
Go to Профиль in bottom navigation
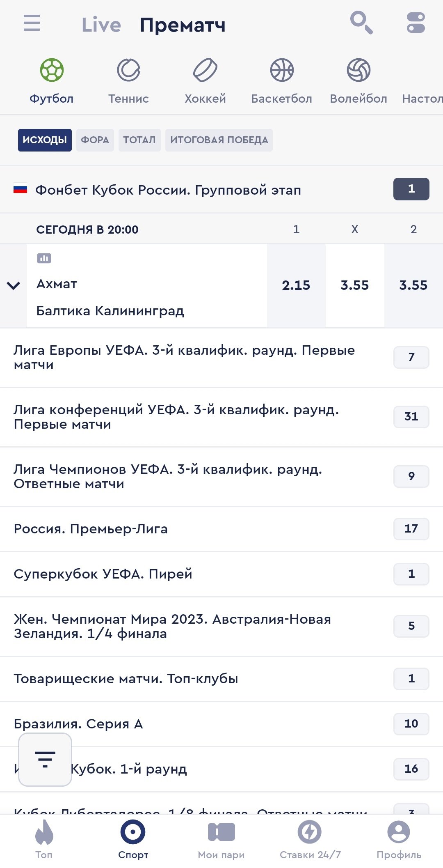(399, 839)
